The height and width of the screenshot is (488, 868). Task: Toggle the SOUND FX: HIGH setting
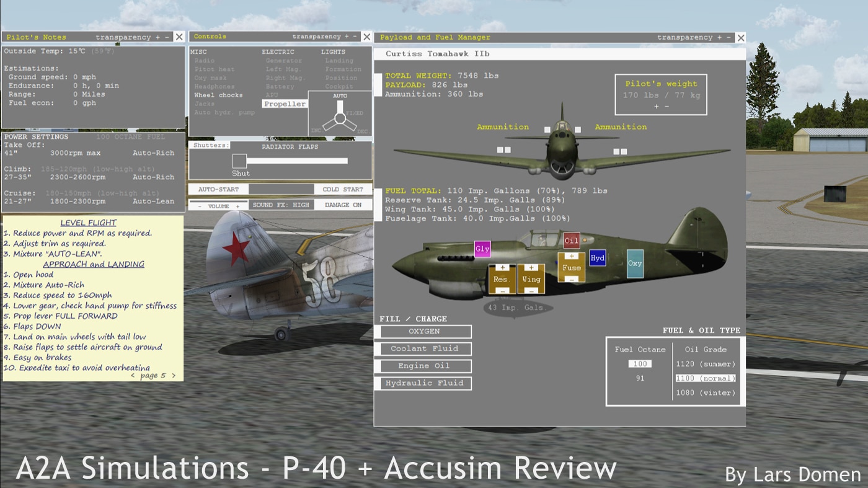point(281,205)
